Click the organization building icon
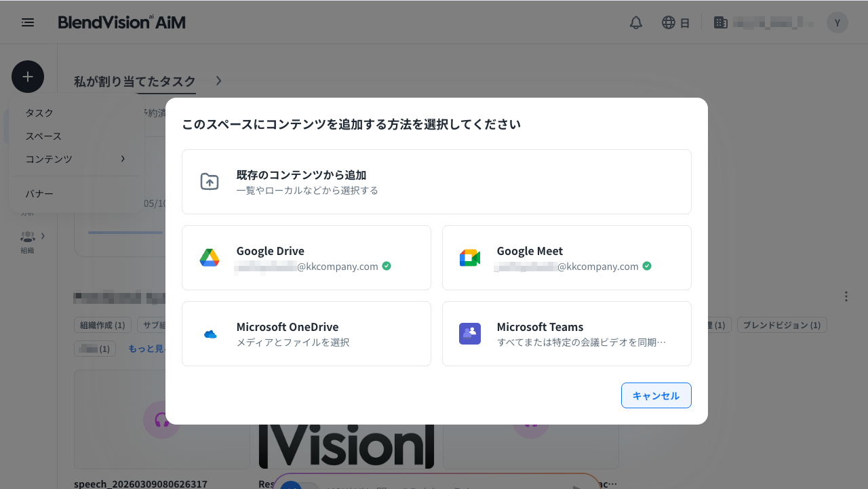 click(721, 22)
